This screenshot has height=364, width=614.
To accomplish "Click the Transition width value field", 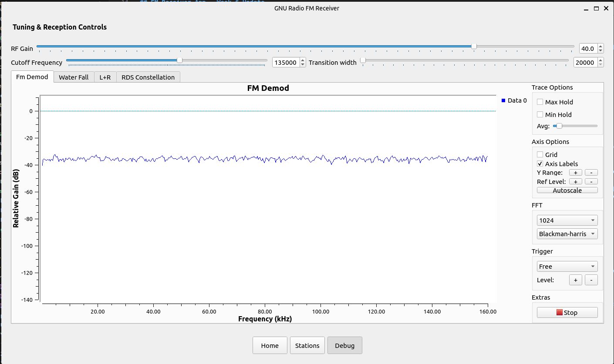I will tap(585, 62).
